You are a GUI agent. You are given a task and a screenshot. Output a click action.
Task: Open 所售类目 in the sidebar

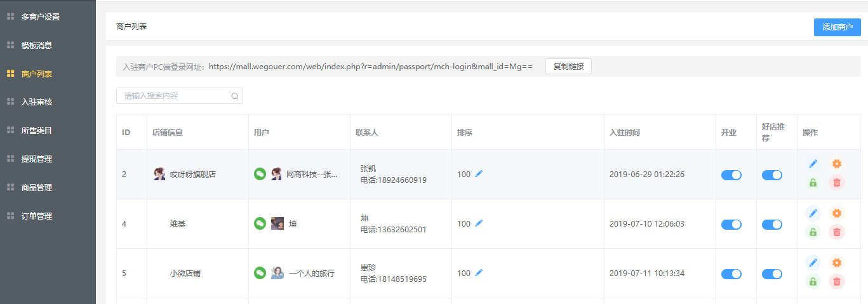coord(36,131)
